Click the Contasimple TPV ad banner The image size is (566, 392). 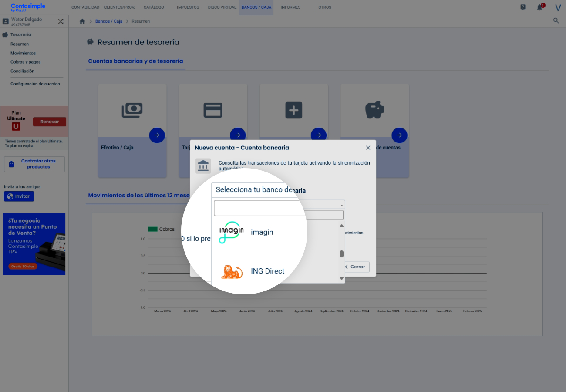pyautogui.click(x=34, y=244)
